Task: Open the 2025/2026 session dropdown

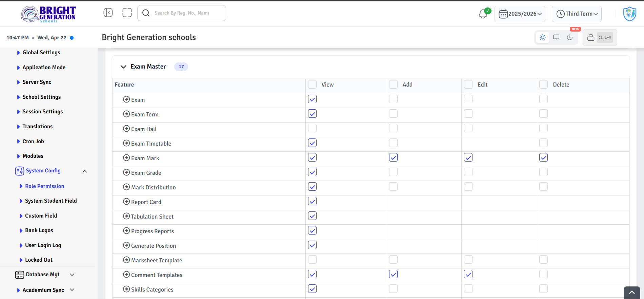Action: point(520,14)
